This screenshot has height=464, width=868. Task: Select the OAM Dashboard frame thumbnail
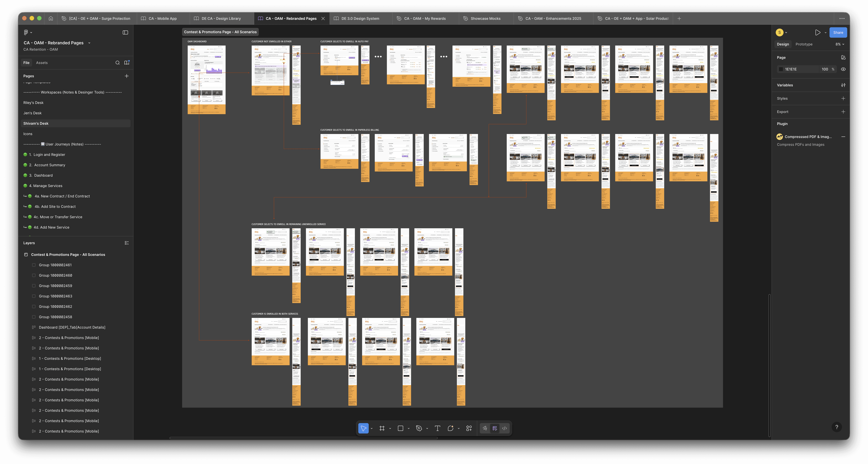pyautogui.click(x=207, y=80)
